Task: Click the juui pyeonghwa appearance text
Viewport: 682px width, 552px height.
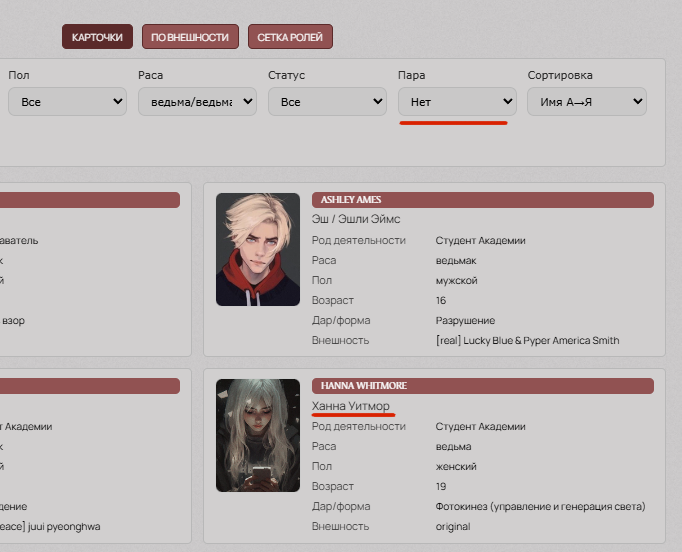Action: click(64, 527)
